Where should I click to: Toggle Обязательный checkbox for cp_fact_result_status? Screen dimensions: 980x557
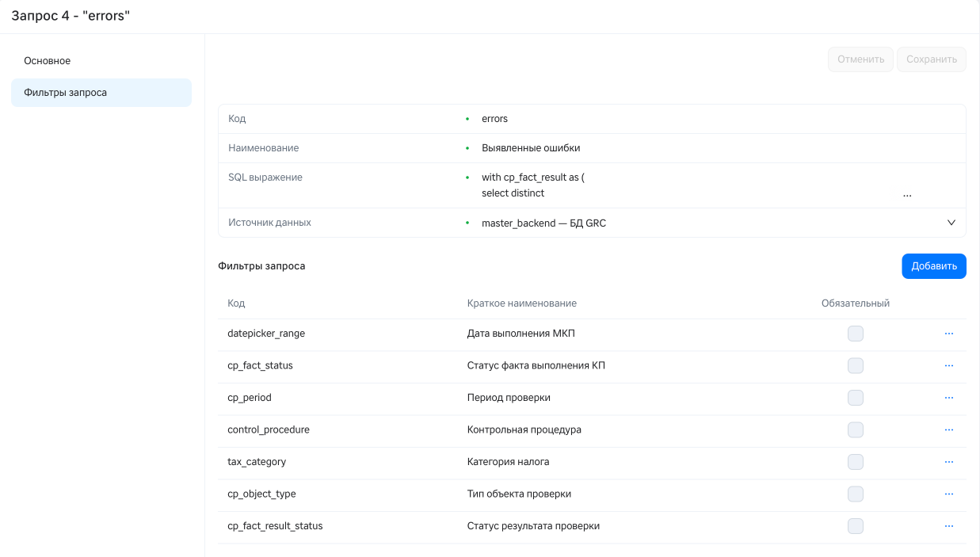856,526
